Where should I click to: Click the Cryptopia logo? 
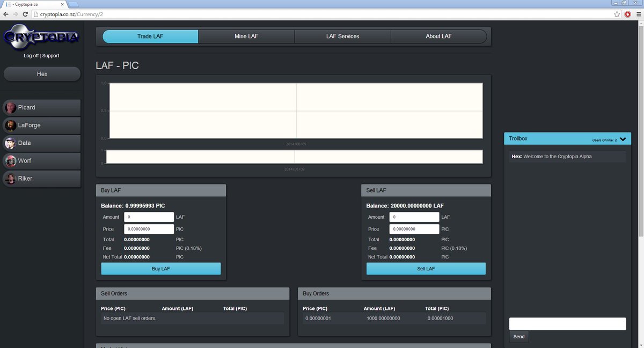coord(41,37)
